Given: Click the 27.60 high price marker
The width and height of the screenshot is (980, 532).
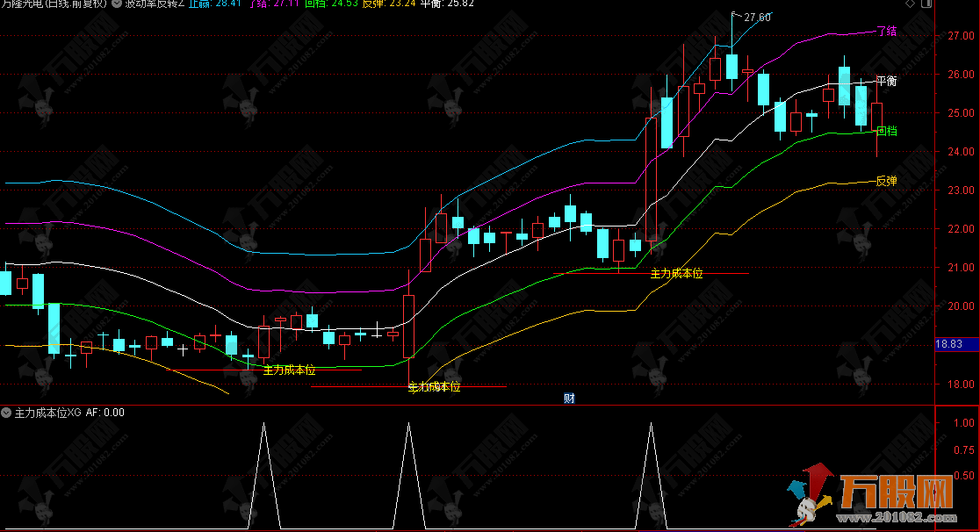Looking at the screenshot, I should pyautogui.click(x=757, y=18).
